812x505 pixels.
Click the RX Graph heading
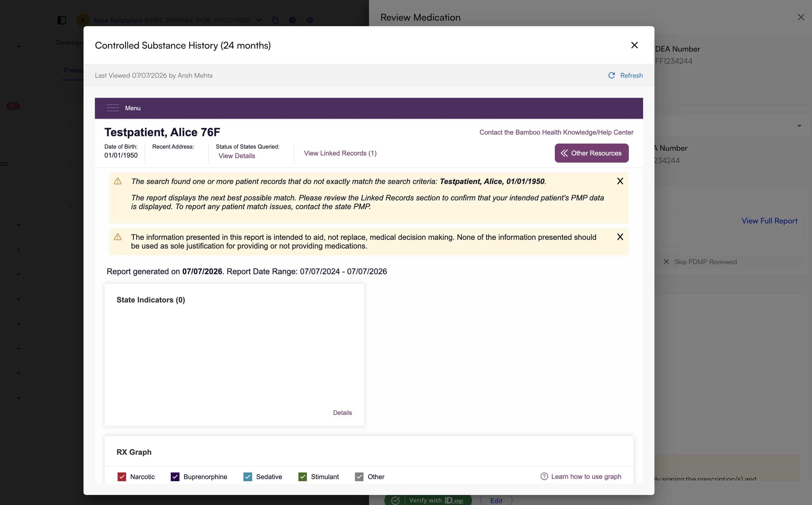134,452
